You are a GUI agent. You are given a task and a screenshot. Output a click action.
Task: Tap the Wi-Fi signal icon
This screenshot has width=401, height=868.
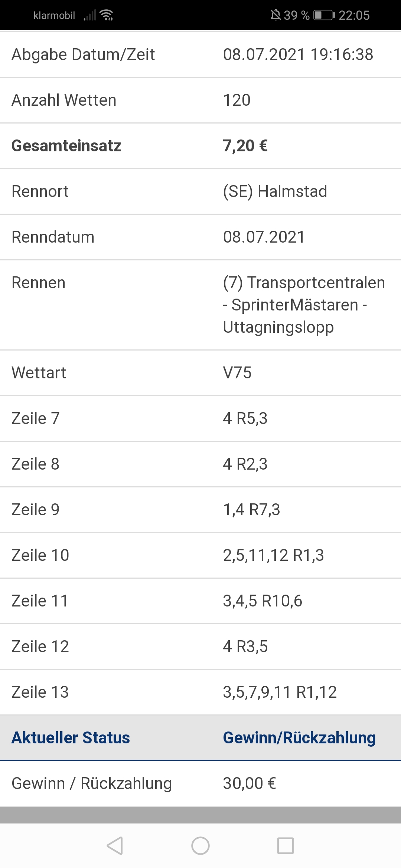coord(107,15)
